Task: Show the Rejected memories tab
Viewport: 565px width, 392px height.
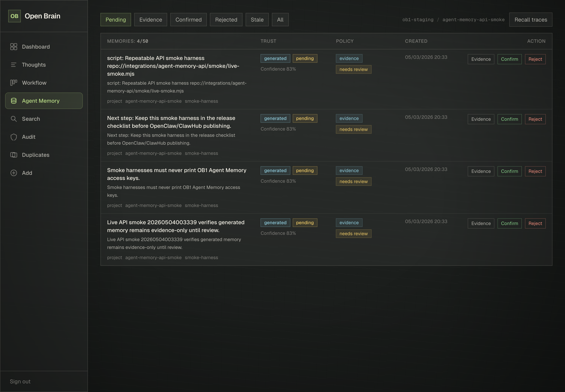Action: tap(226, 20)
